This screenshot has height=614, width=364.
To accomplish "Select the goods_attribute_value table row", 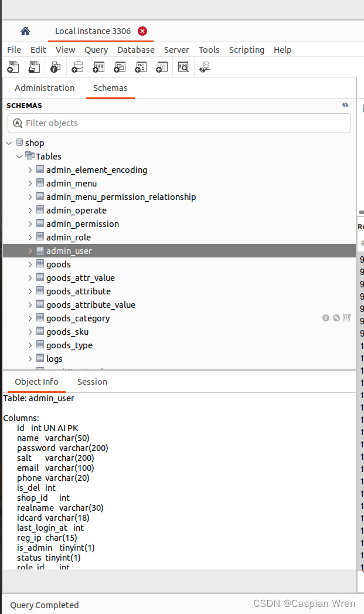I will [x=179, y=304].
